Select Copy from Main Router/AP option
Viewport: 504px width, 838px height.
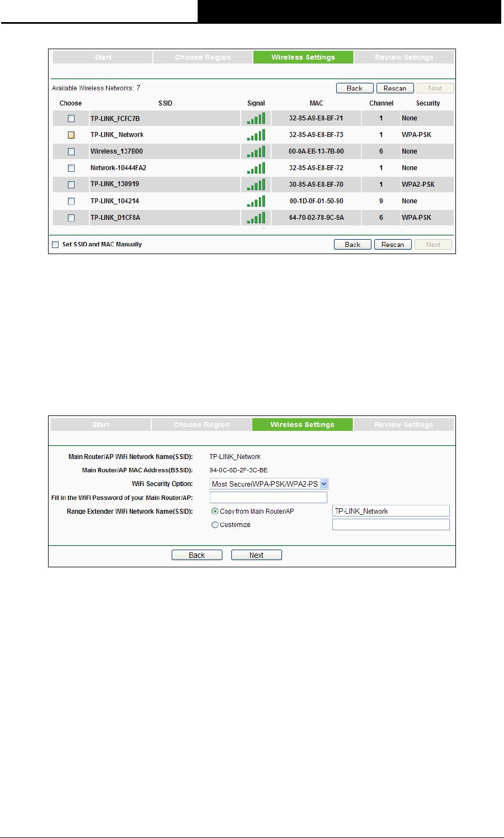click(x=215, y=512)
